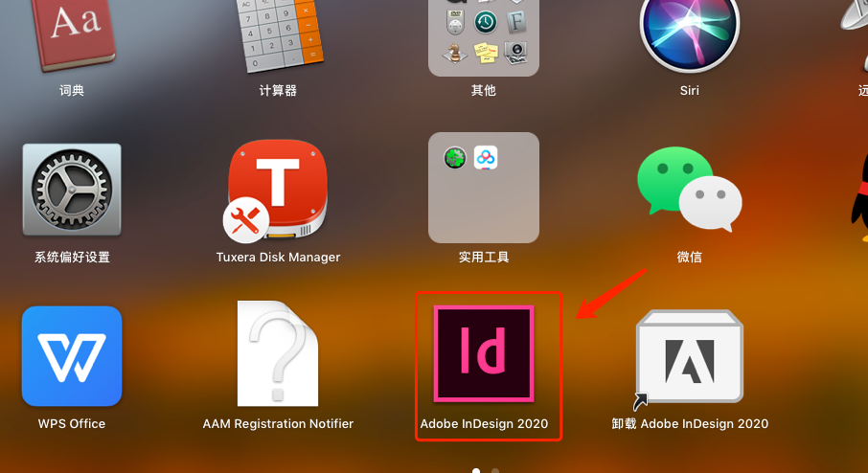
Task: Switch to the first Launchpad page dot
Action: pos(476,471)
